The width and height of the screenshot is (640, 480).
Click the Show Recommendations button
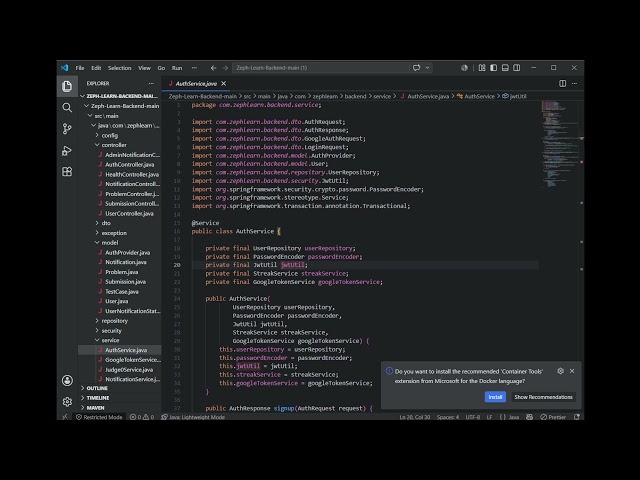(x=543, y=397)
